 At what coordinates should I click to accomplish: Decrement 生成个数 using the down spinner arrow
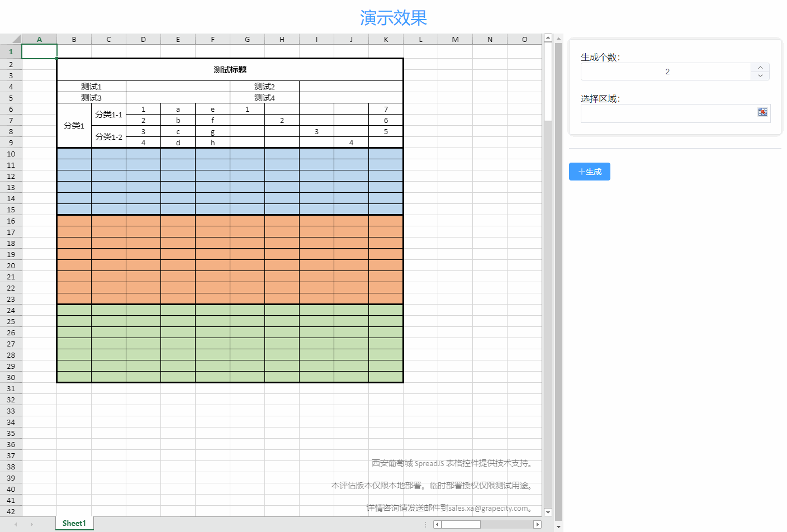coord(760,75)
